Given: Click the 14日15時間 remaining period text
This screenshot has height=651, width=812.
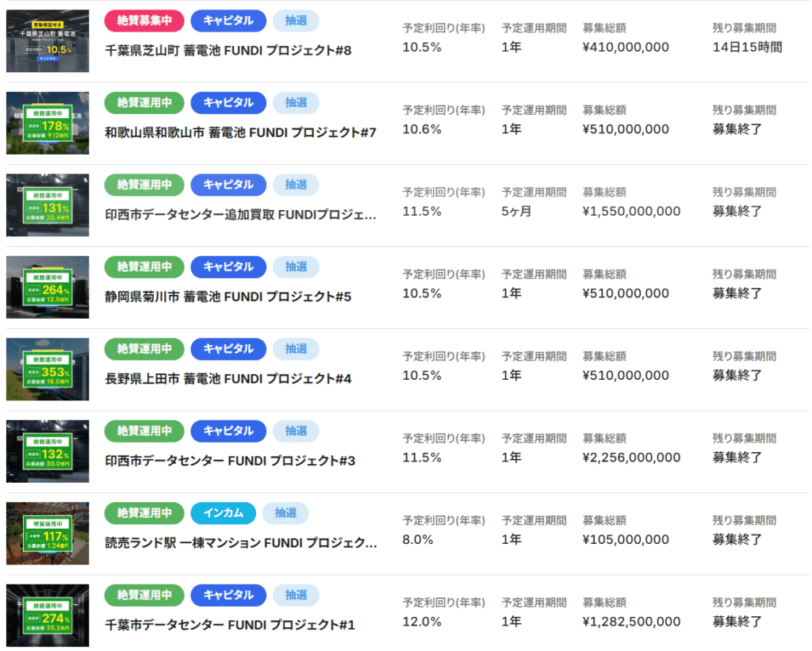Looking at the screenshot, I should coord(747,48).
